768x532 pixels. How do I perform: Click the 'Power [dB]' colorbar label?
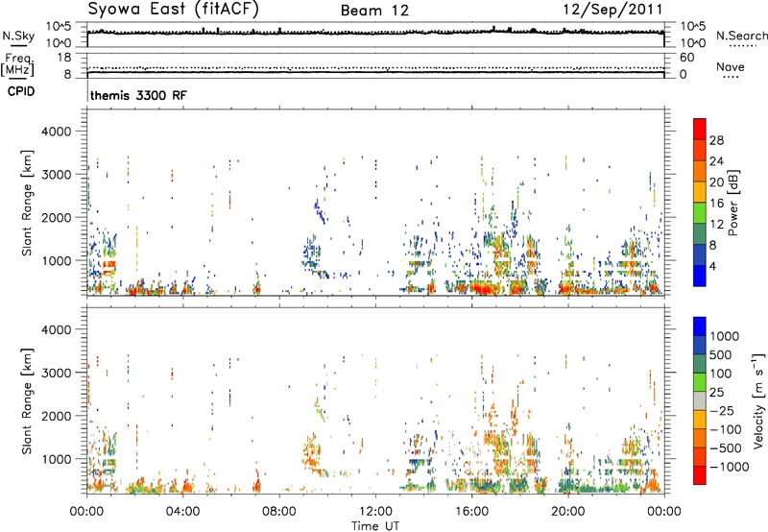point(733,203)
